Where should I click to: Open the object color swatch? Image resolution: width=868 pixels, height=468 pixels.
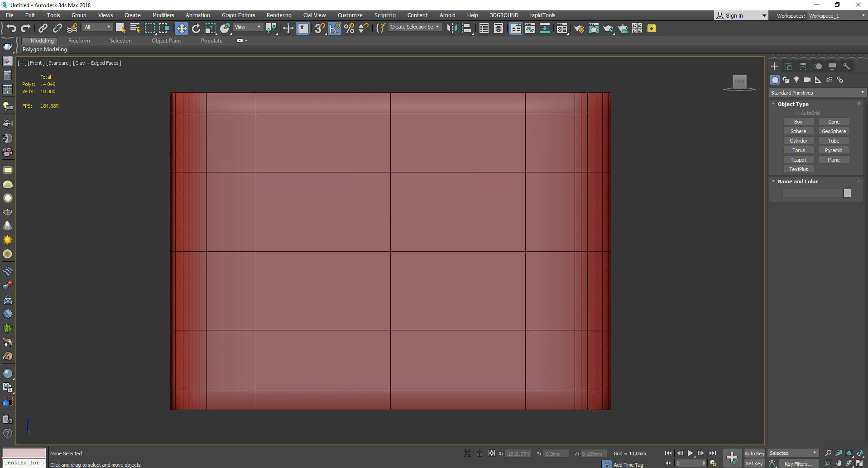847,193
